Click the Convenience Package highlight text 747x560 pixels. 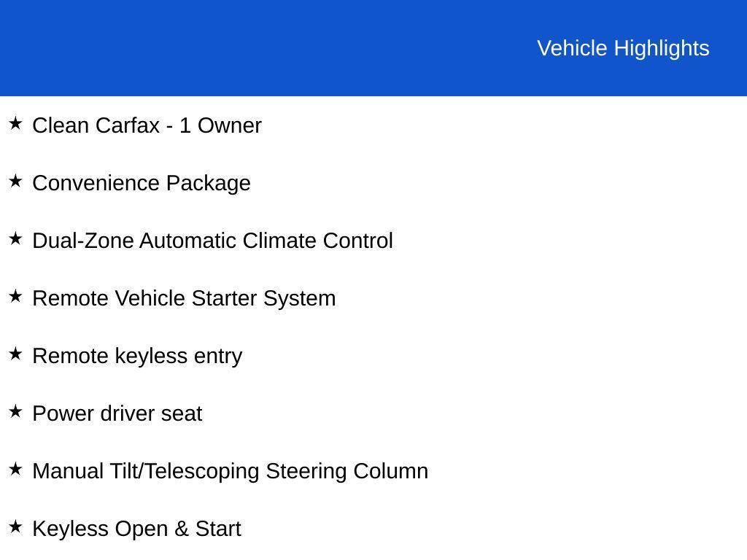coord(142,184)
